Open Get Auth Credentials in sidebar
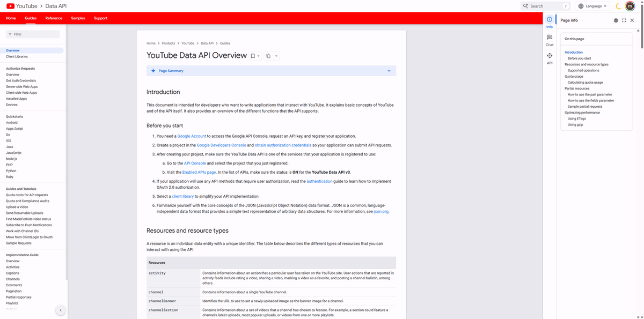The image size is (644, 319). (x=21, y=80)
